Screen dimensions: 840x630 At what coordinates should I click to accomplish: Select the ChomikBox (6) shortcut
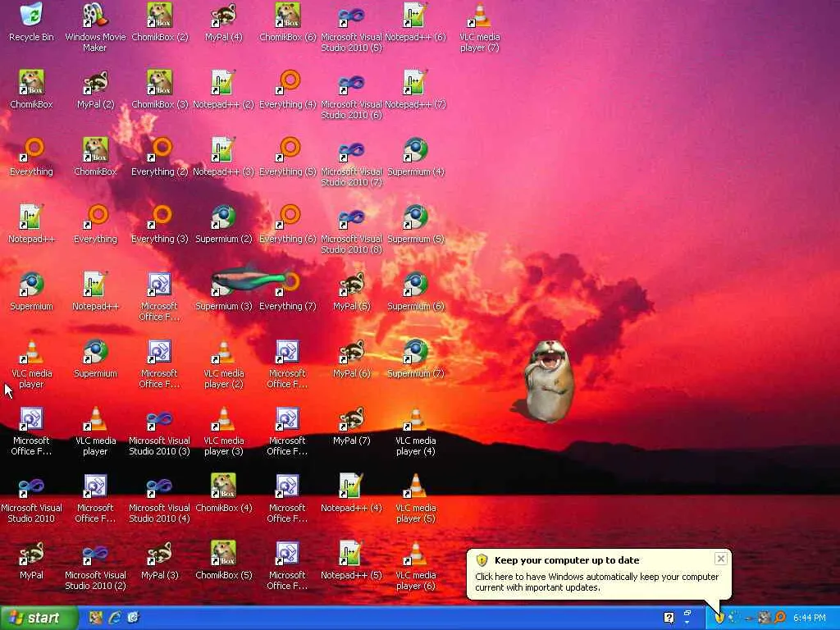[x=288, y=22]
